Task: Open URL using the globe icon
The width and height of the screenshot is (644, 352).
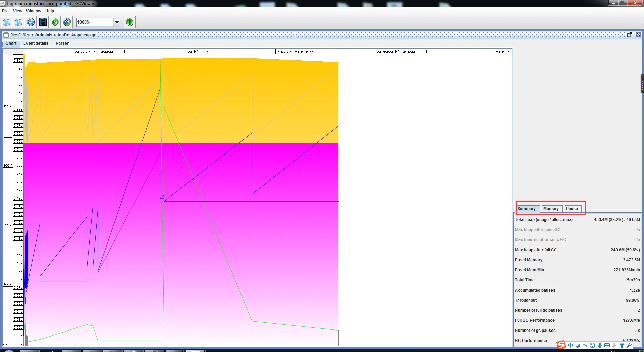Action: coord(31,22)
